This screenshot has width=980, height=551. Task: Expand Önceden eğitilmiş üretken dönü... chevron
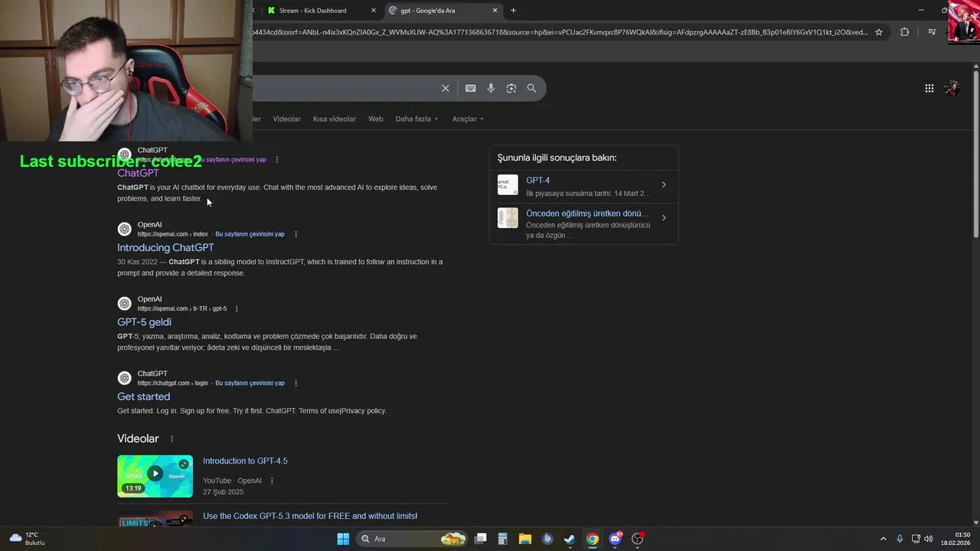(x=664, y=218)
